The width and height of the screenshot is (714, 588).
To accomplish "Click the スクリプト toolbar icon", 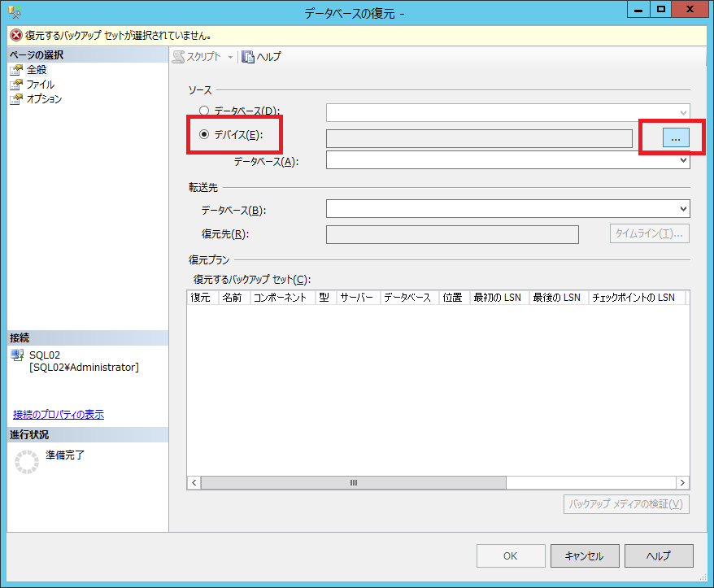I will pyautogui.click(x=179, y=57).
